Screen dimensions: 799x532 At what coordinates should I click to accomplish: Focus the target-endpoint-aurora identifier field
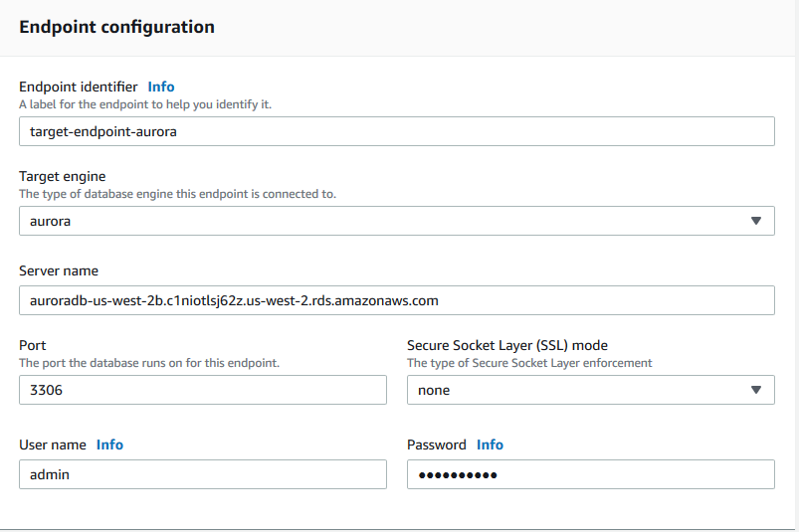396,131
